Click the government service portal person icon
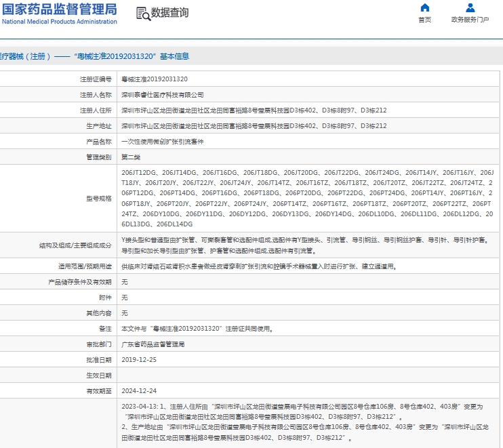 point(470,7)
